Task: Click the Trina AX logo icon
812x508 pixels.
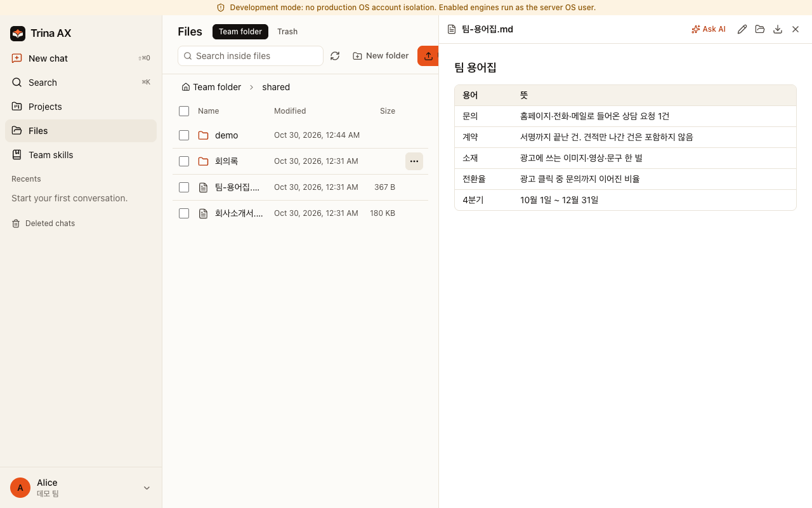Action: coord(18,34)
